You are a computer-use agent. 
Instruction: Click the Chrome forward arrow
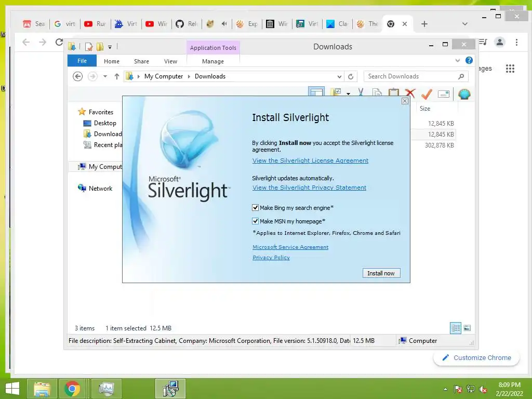click(43, 42)
